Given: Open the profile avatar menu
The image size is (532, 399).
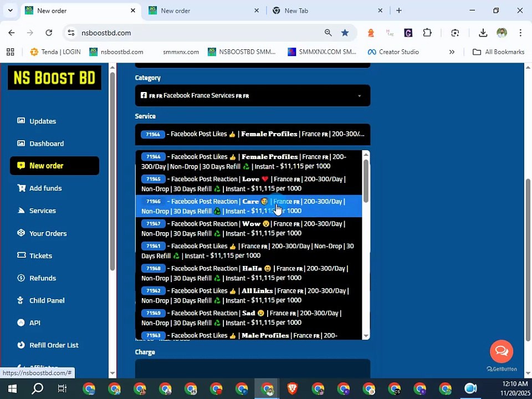Looking at the screenshot, I should click(x=502, y=33).
